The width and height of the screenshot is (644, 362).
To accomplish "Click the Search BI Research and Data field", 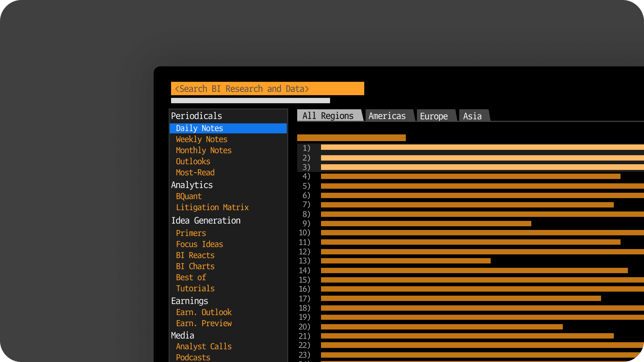I will tap(267, 88).
